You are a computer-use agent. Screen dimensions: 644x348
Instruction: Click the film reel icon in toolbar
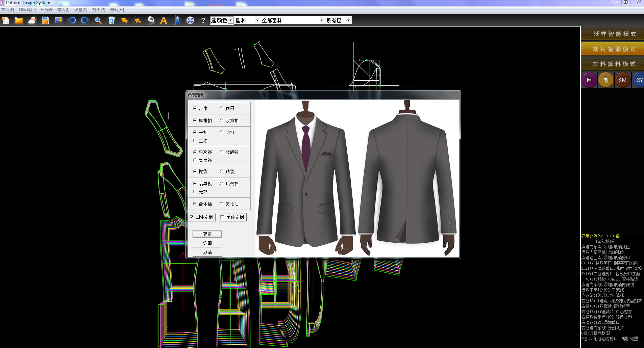point(190,21)
